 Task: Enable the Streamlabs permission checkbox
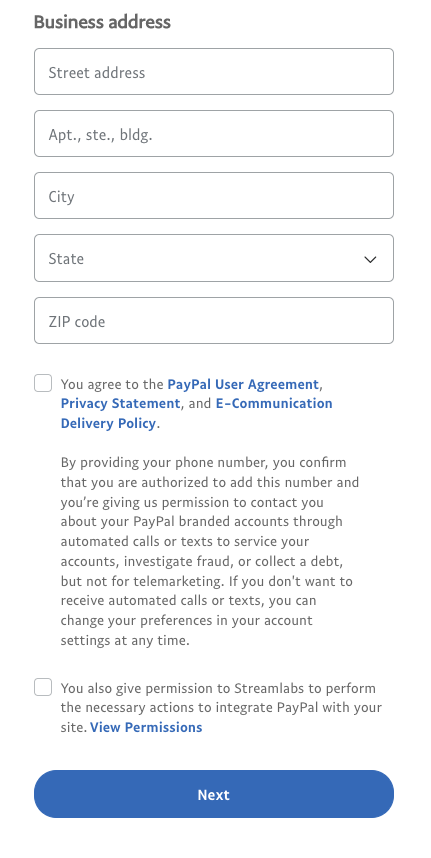click(x=43, y=687)
